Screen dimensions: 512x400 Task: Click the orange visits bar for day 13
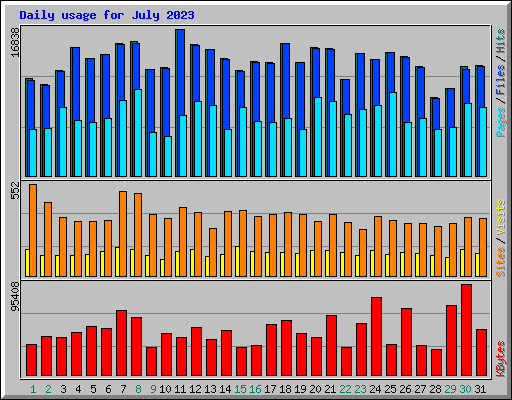pos(213,252)
